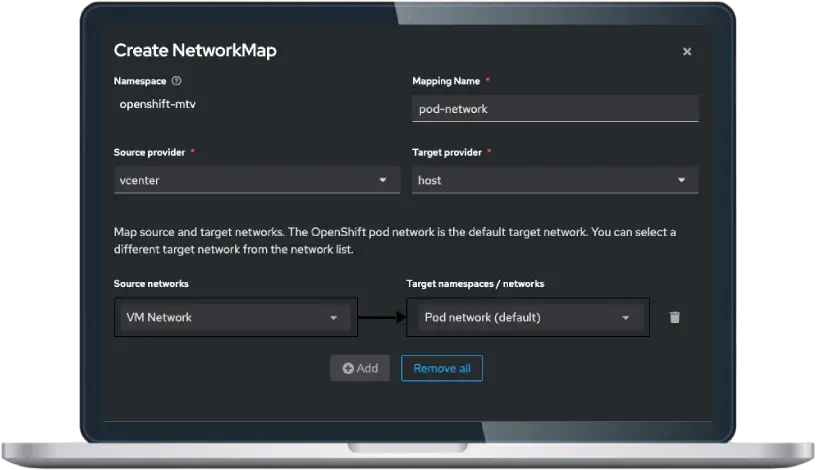Open the Target provider host dropdown
The height and width of the screenshot is (470, 816).
(x=555, y=180)
